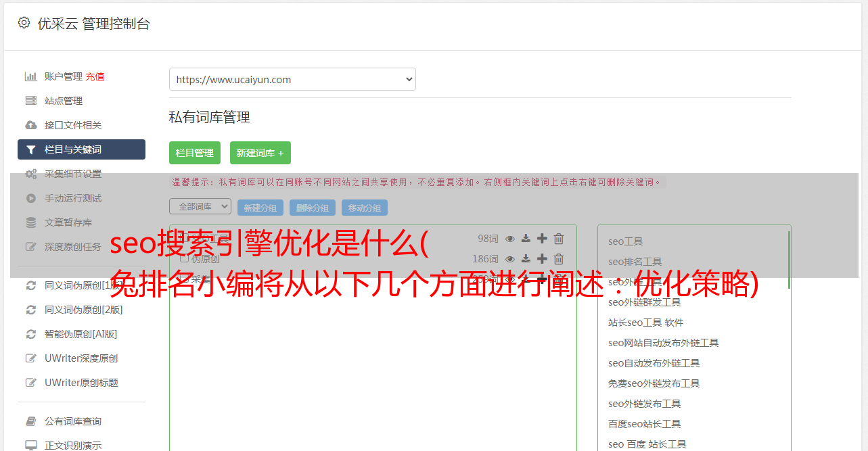The height and width of the screenshot is (451, 868).
Task: Select keyword seo外链发布工具
Action: pos(645,404)
